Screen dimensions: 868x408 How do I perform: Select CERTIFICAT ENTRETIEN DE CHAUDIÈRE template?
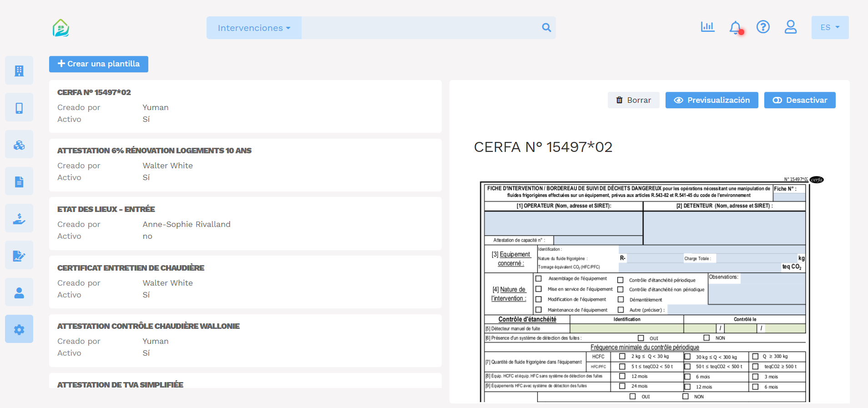pyautogui.click(x=245, y=282)
